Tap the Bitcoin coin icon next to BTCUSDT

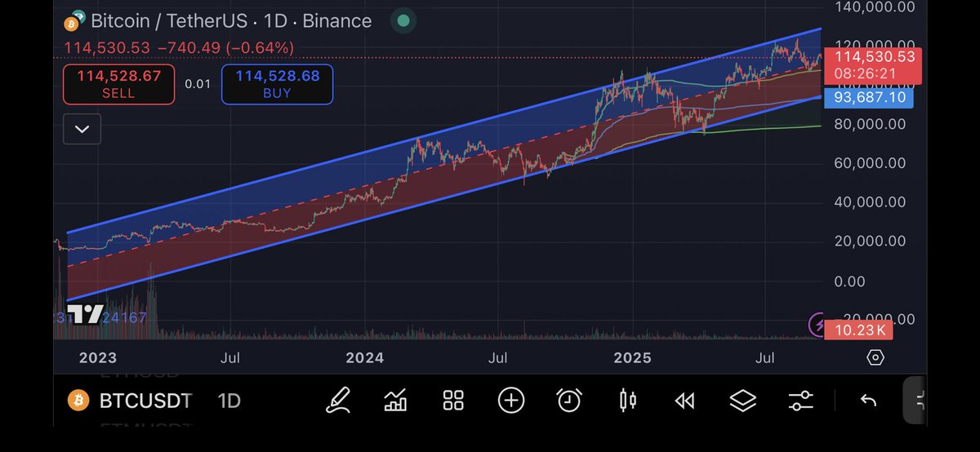pyautogui.click(x=78, y=401)
